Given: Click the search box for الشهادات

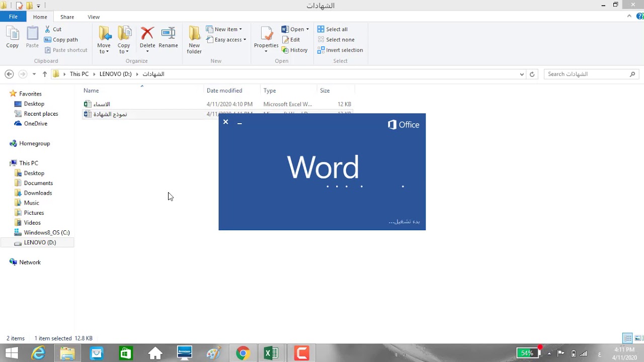Looking at the screenshot, I should click(591, 74).
